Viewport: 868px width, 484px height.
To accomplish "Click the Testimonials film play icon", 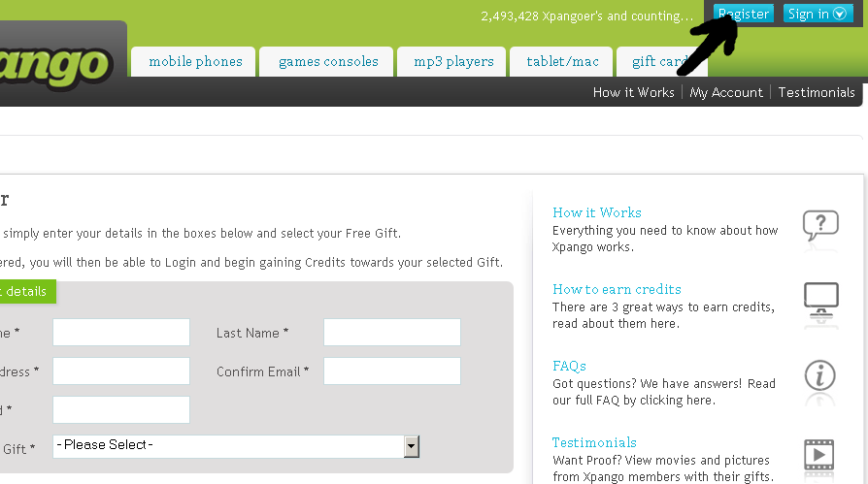I will pos(818,455).
